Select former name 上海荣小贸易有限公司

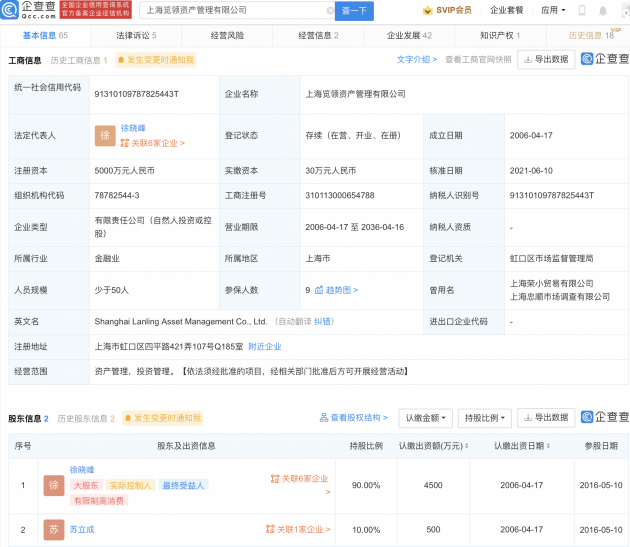point(552,283)
